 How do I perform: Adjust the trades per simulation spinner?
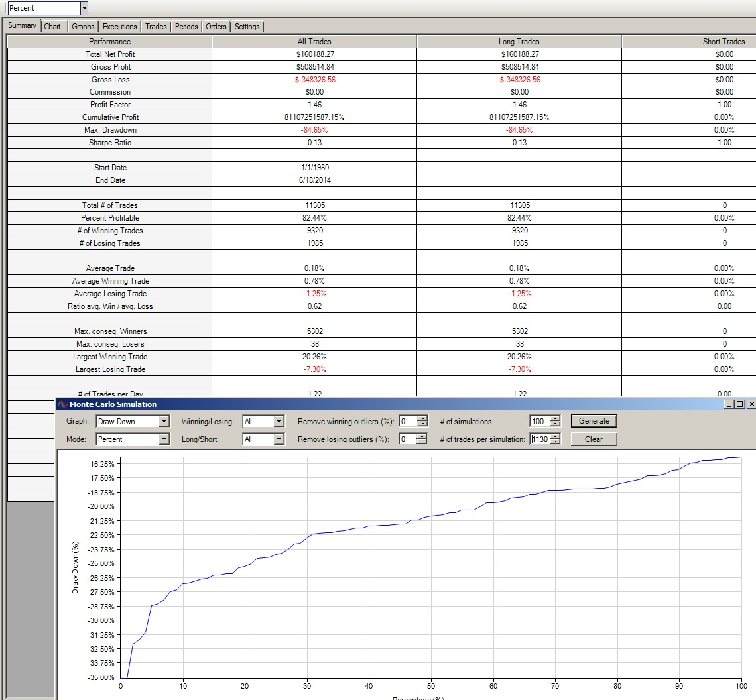tap(556, 439)
